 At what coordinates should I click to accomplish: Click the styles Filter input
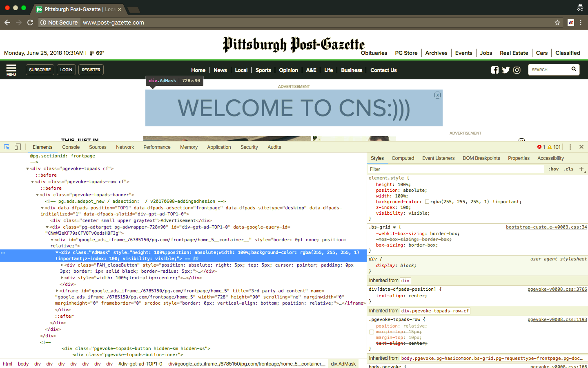456,169
